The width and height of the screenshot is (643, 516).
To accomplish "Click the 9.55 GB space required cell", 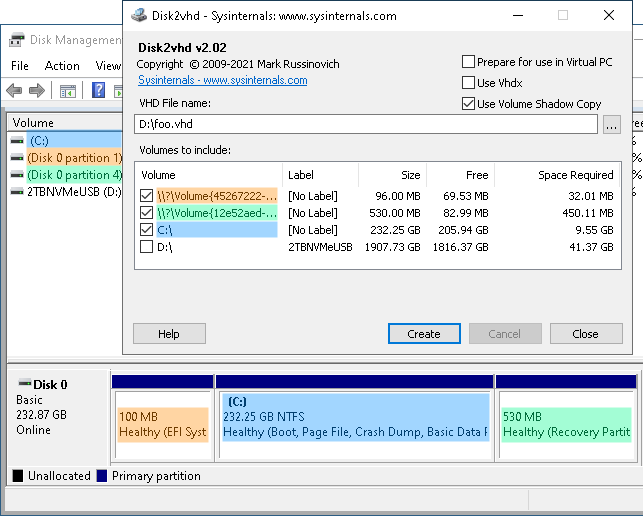I will [594, 230].
